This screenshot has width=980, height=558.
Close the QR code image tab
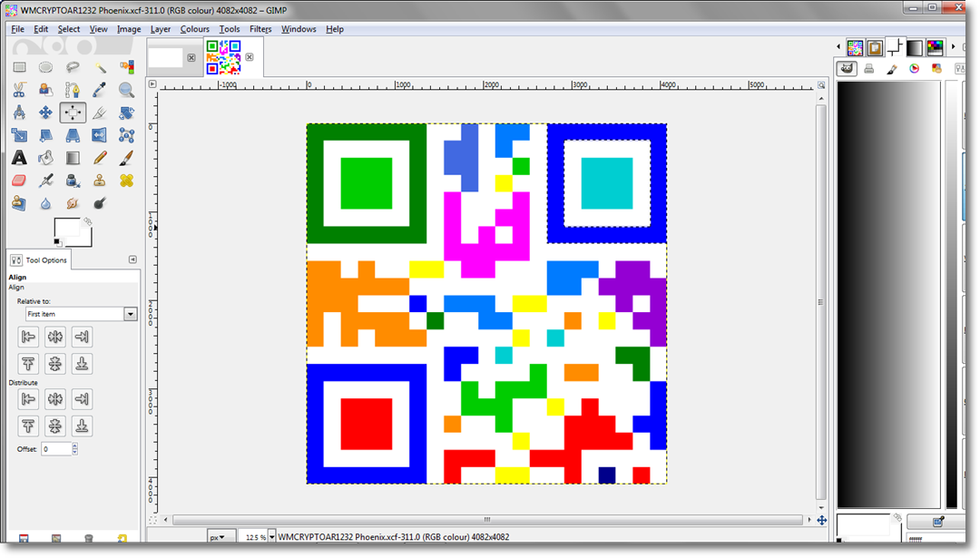tap(250, 57)
